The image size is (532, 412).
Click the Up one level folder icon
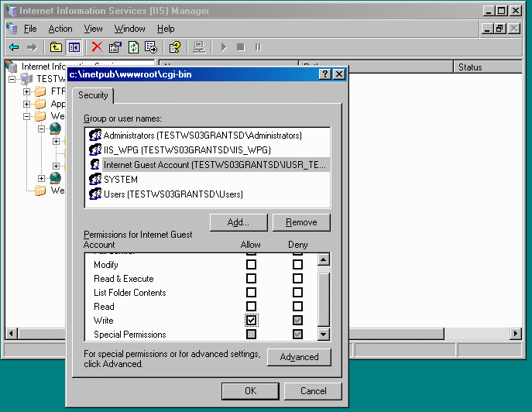click(x=56, y=47)
